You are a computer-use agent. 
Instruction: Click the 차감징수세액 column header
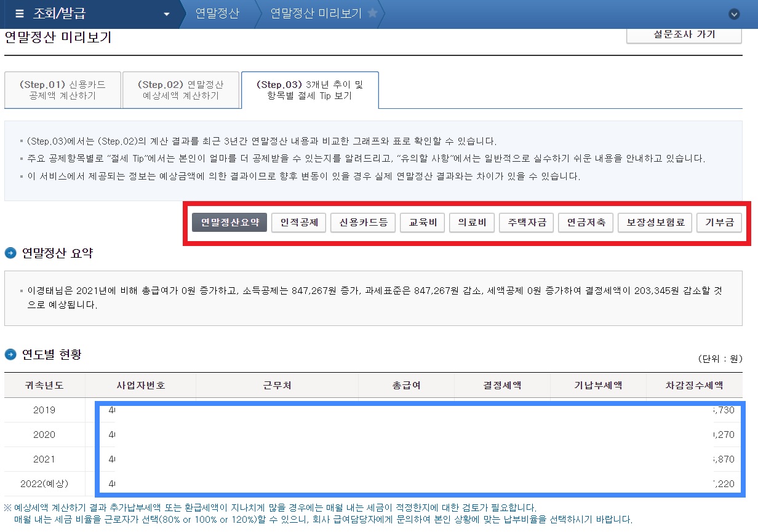click(x=695, y=386)
